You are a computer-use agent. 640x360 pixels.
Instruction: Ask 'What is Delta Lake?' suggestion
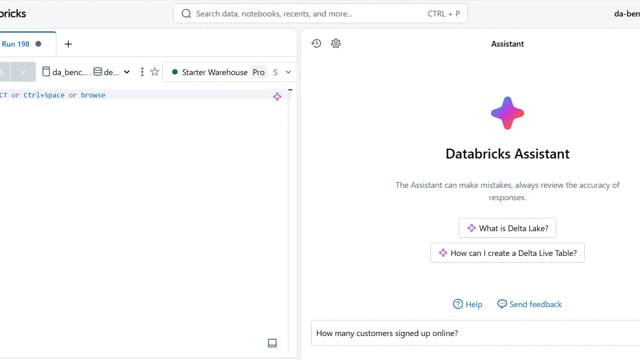(x=507, y=228)
